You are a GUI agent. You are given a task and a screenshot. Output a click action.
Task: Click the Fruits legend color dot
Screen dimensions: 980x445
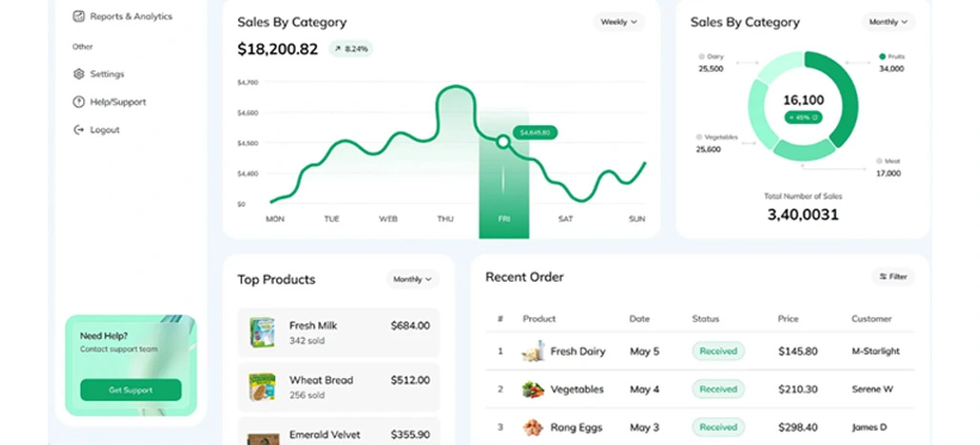coord(882,56)
